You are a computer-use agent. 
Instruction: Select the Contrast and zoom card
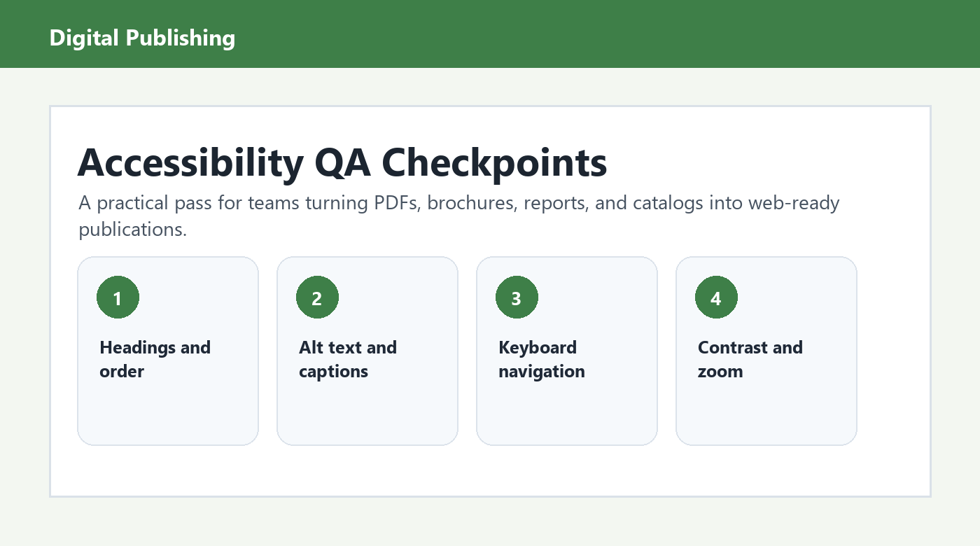tap(766, 351)
